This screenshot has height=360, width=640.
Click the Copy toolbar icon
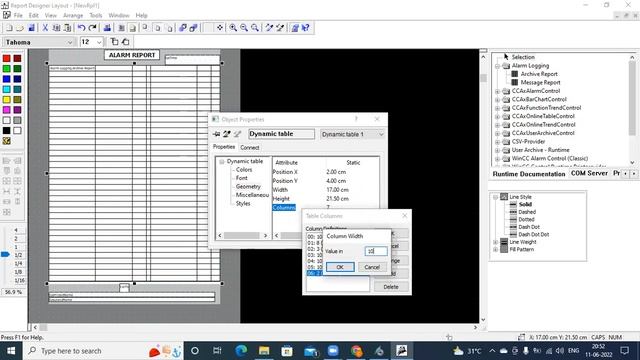pyautogui.click(x=56, y=28)
